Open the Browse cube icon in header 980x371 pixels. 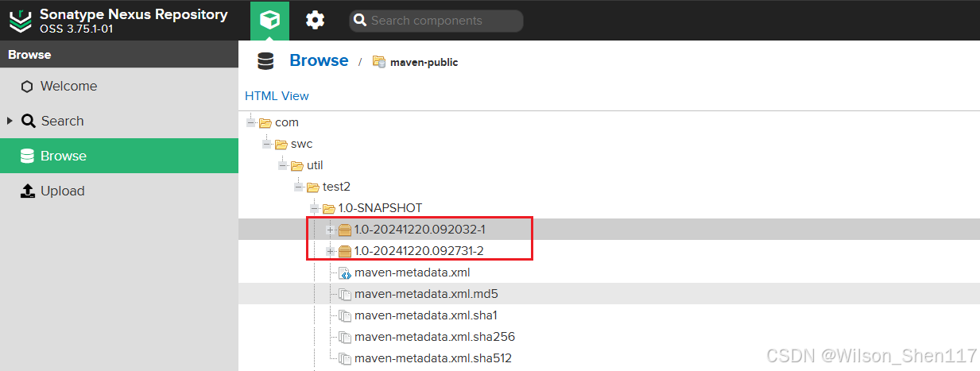point(270,20)
